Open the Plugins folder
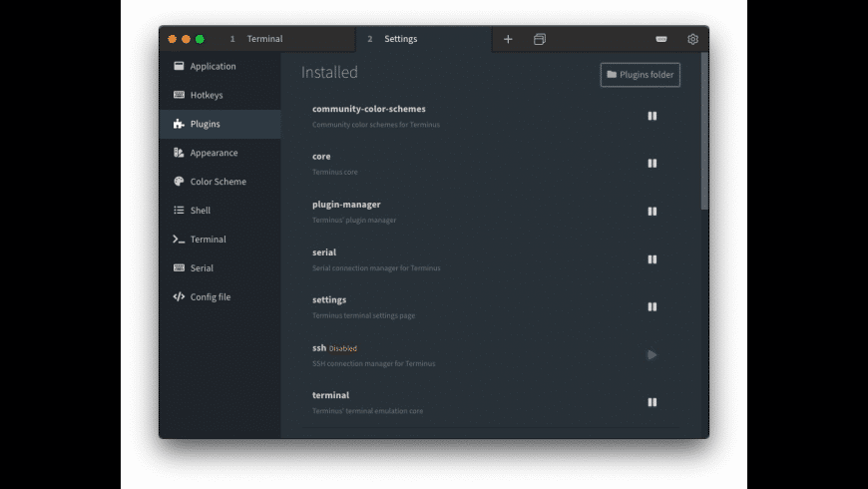The height and width of the screenshot is (489, 868). pyautogui.click(x=640, y=75)
